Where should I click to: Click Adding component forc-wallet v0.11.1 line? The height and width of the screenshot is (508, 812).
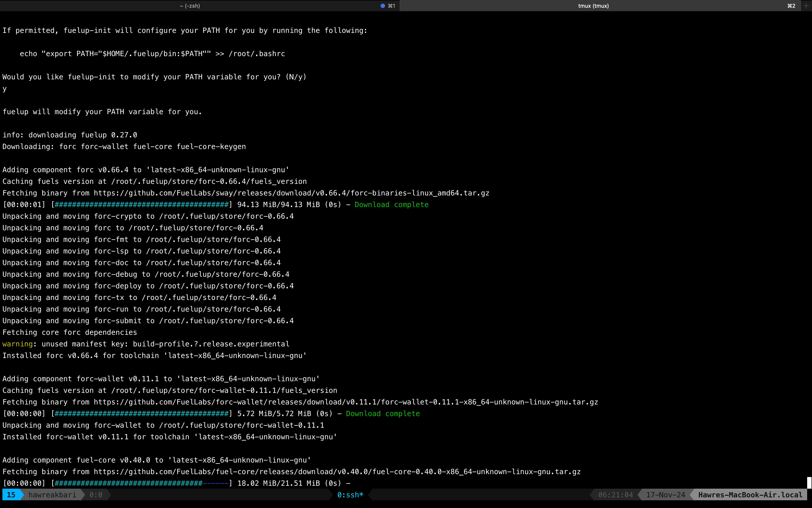161,379
